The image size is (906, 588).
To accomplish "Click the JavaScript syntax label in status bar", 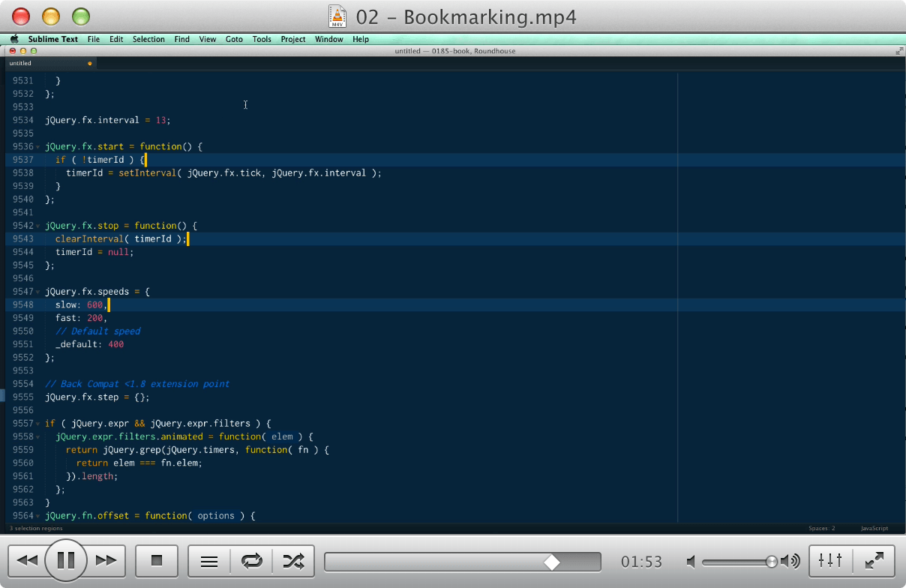I will click(874, 528).
